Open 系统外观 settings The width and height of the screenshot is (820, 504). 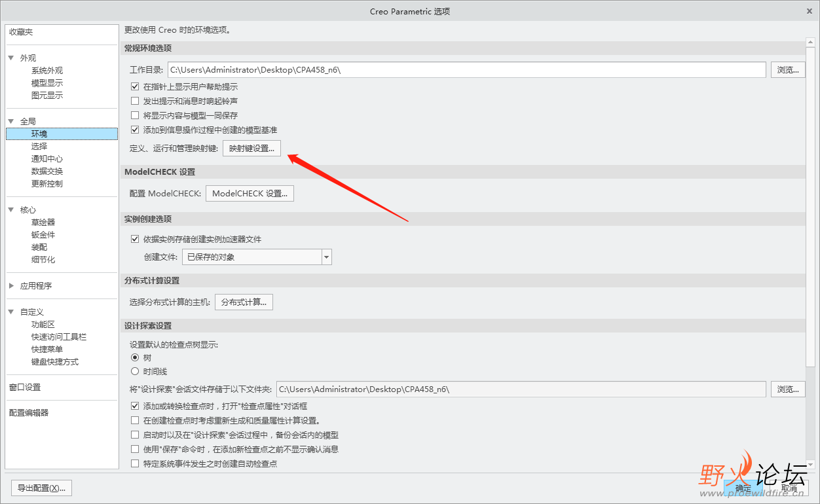(x=47, y=70)
